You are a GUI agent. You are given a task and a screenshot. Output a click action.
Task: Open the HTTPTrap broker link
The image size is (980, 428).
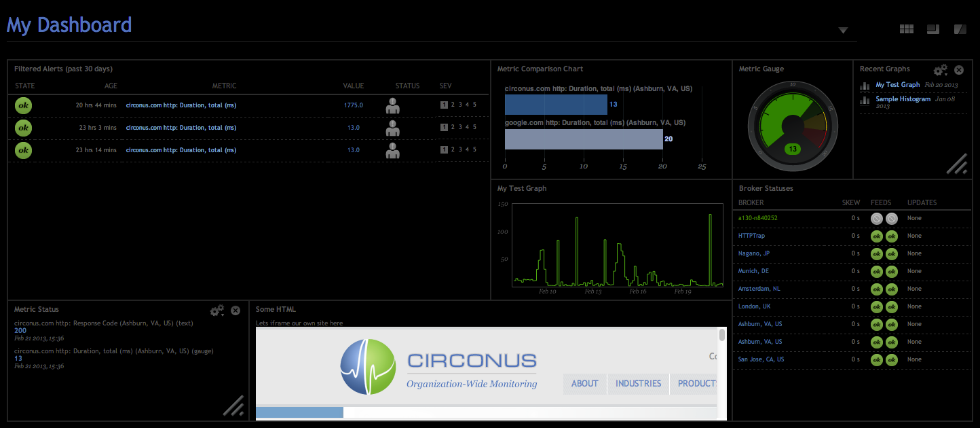click(751, 236)
